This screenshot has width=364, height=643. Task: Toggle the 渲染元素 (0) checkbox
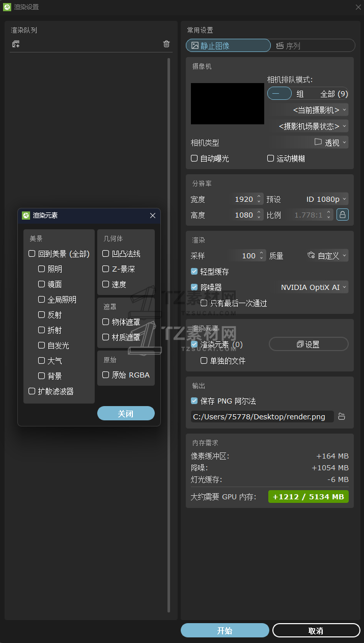tap(194, 345)
